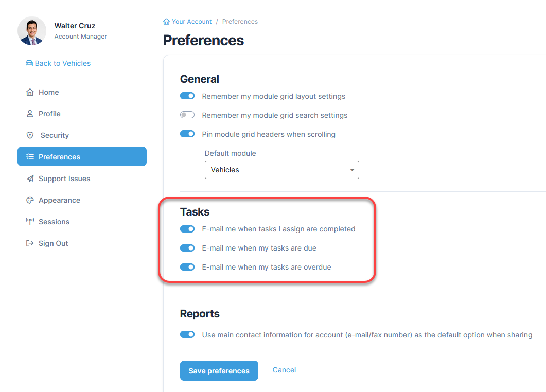Click the Home house icon in sidebar
The height and width of the screenshot is (392, 546).
click(30, 92)
